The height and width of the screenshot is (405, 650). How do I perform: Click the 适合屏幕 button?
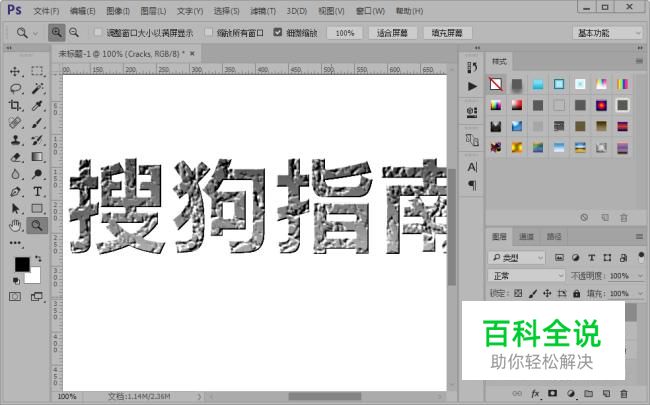392,33
